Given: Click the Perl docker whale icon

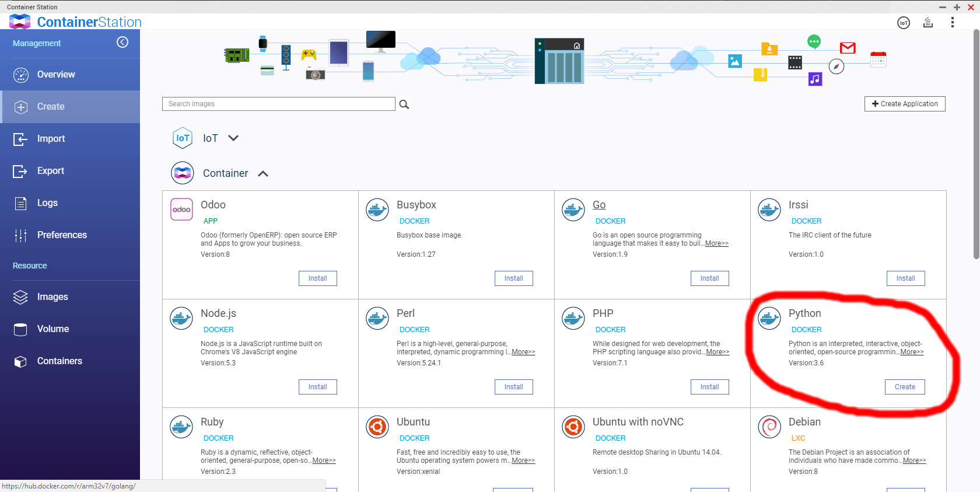Looking at the screenshot, I should pyautogui.click(x=377, y=318).
